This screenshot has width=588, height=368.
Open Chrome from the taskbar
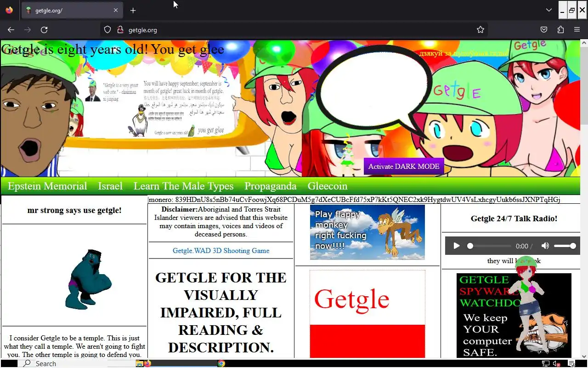tap(221, 363)
